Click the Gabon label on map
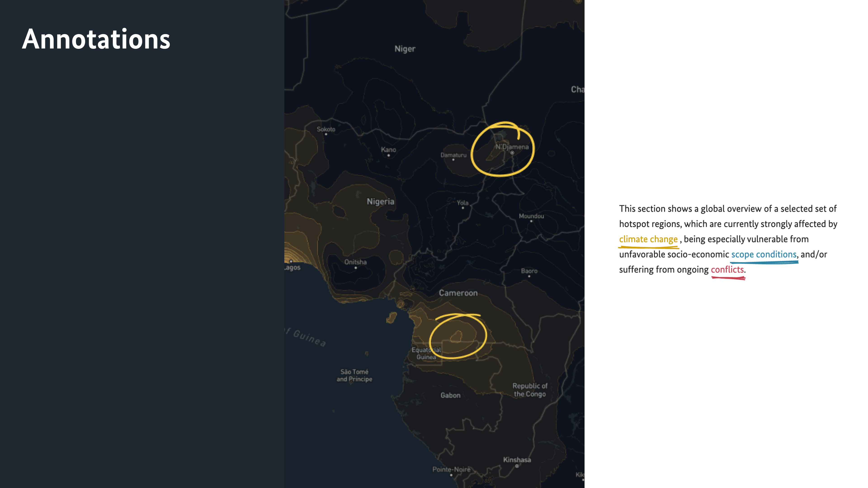The width and height of the screenshot is (868, 488). point(450,395)
